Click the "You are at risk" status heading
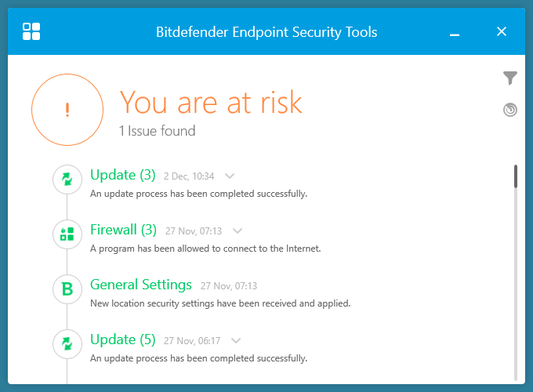The image size is (533, 392). pyautogui.click(x=210, y=103)
